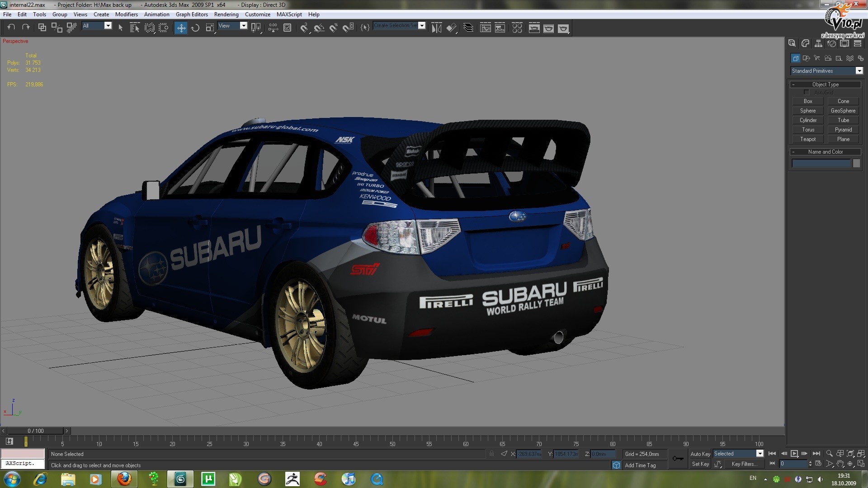The width and height of the screenshot is (868, 488).
Task: Open the Material Editor
Action: coord(517,28)
